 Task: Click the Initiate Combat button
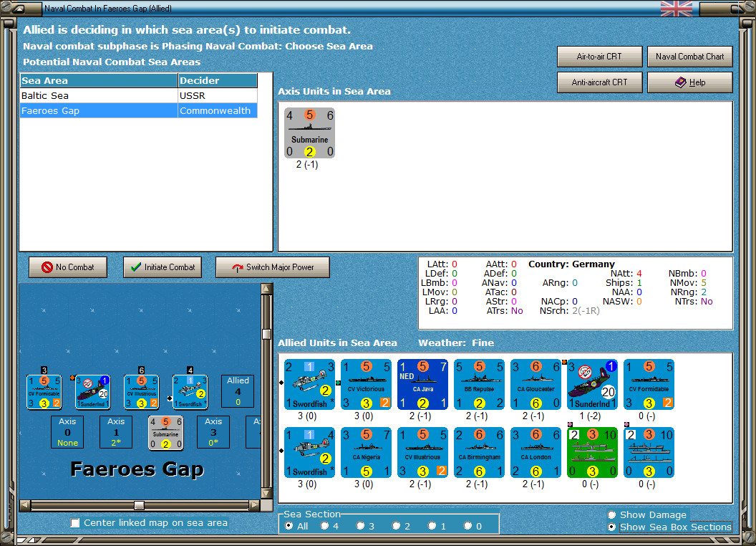tap(163, 267)
